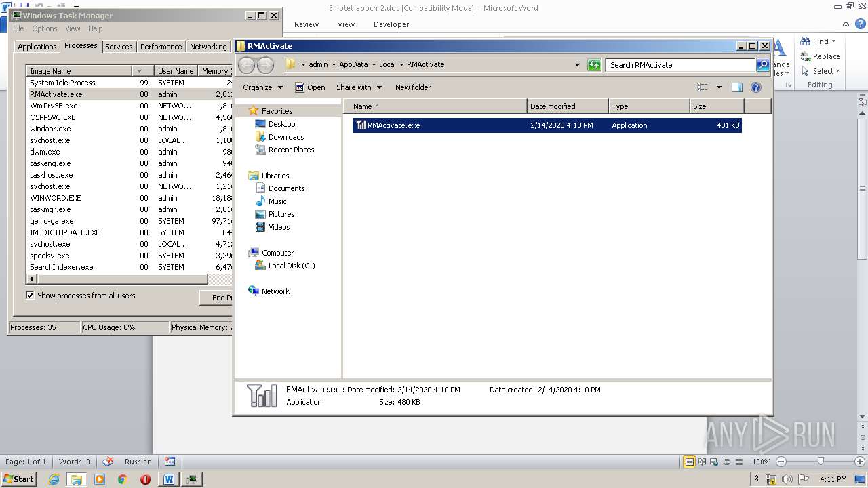The height and width of the screenshot is (488, 868).
Task: Open Share with dropdown
Action: click(x=359, y=87)
